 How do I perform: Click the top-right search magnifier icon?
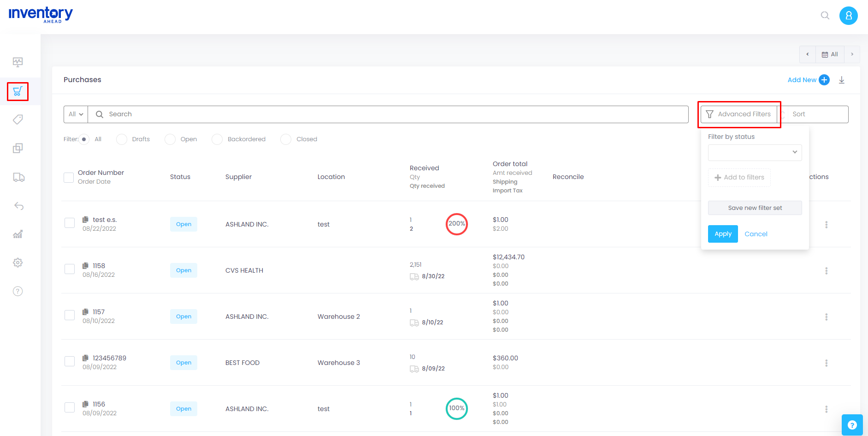[x=825, y=16]
